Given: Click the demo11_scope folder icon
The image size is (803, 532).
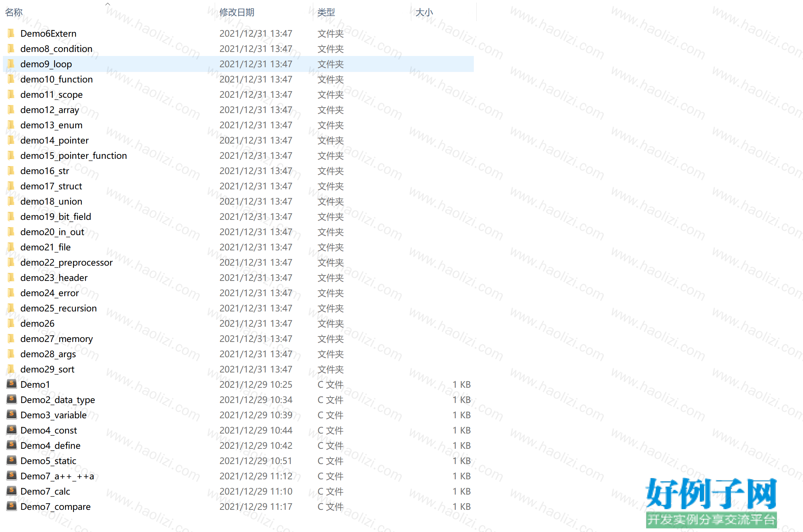Looking at the screenshot, I should coord(11,94).
